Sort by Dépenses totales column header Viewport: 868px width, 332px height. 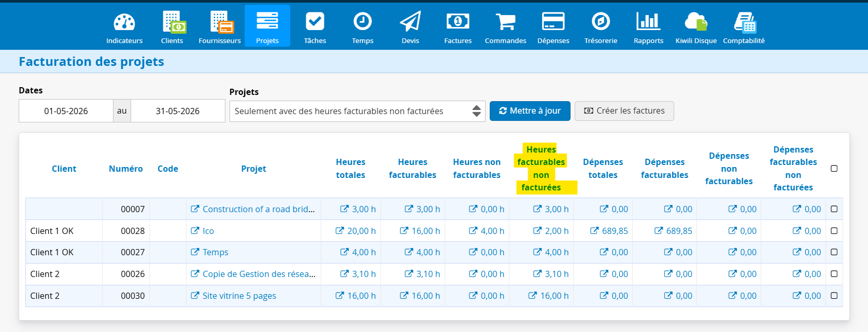[603, 169]
